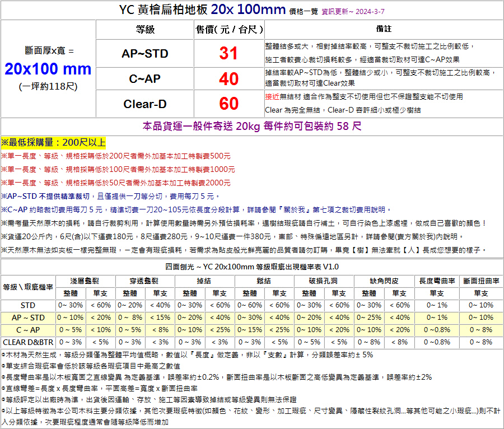The width and height of the screenshot is (504, 429).
Task: Click the large blue 20x100 mm text
Action: point(48,69)
